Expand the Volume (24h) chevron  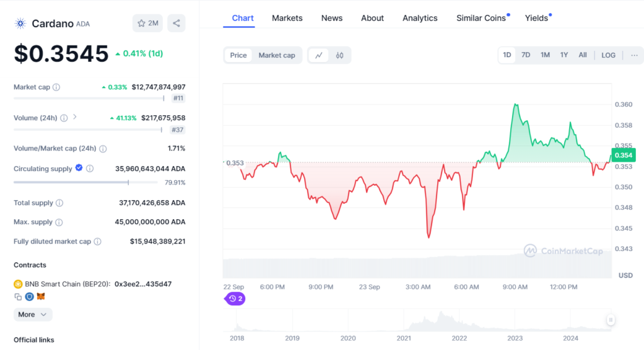[x=75, y=117]
